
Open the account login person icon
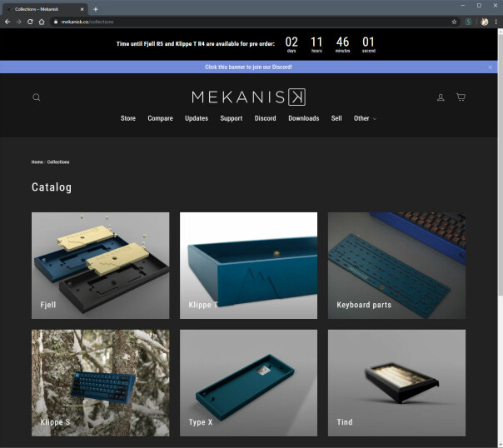tap(441, 97)
